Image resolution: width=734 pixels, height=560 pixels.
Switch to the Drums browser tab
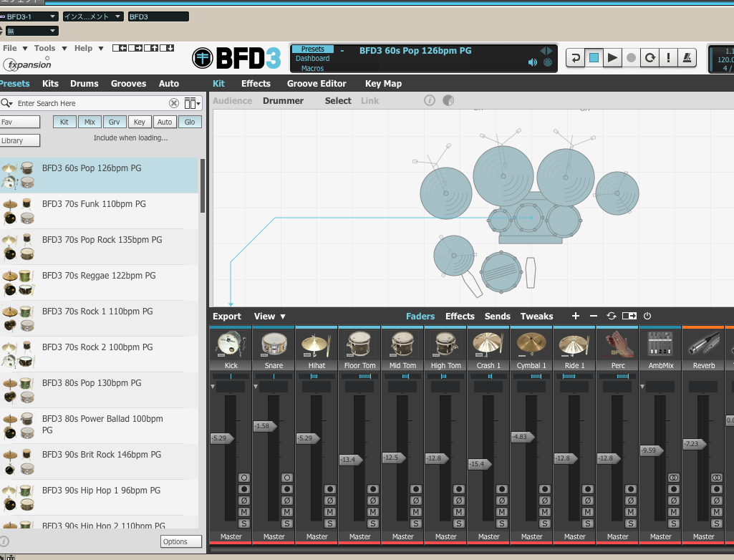(x=84, y=83)
